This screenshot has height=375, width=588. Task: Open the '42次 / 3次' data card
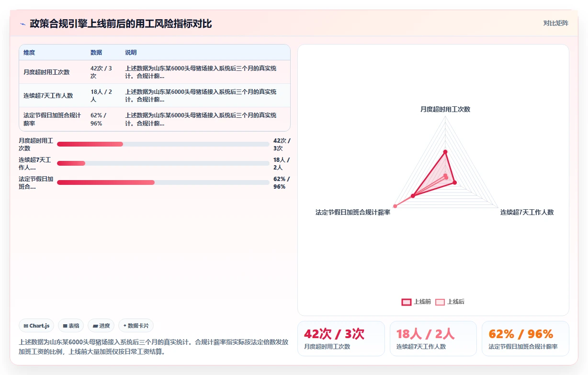(341, 339)
